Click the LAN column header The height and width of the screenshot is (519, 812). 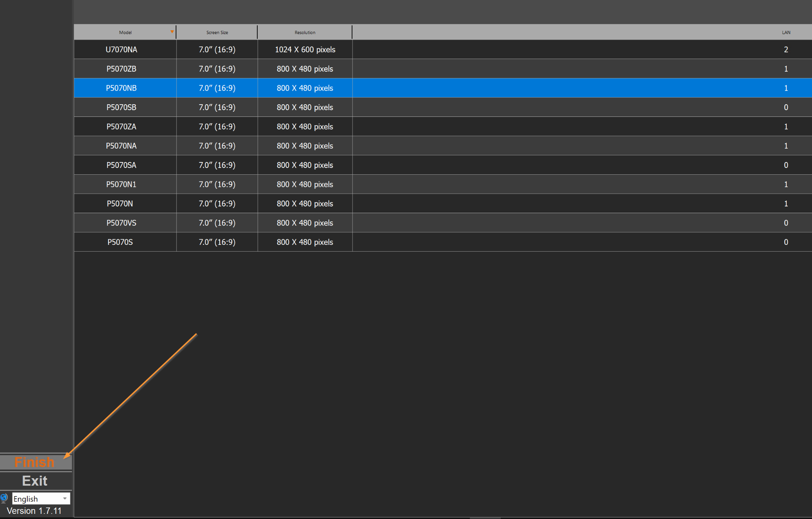click(786, 32)
